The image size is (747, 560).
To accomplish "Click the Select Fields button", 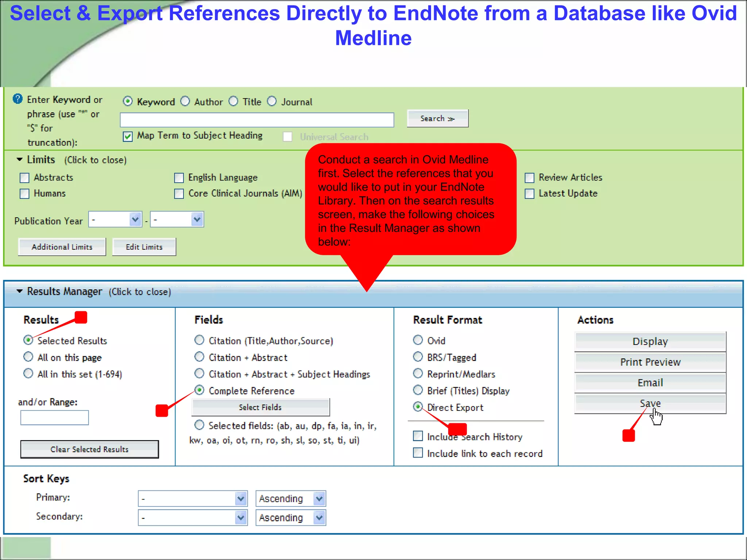I will 260,407.
